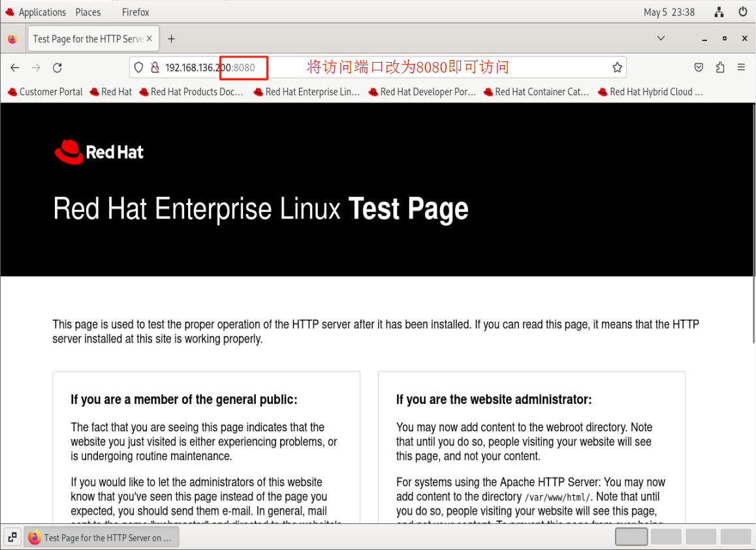Open the Red Hat bookmark
The width and height of the screenshot is (756, 550).
111,91
